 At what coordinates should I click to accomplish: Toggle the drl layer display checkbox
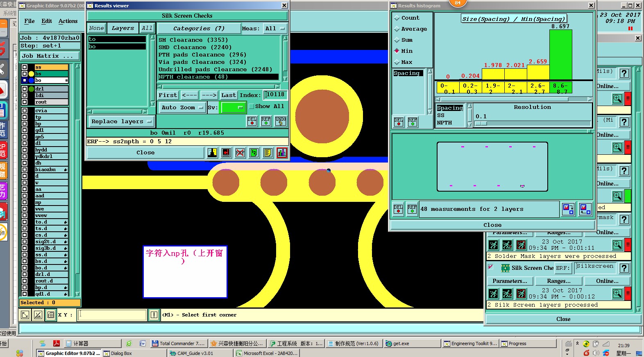point(25,89)
